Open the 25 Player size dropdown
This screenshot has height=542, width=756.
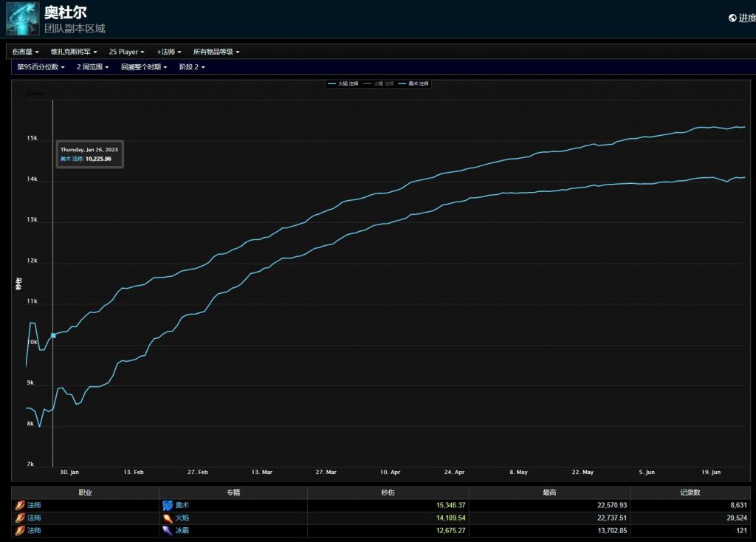click(x=126, y=52)
